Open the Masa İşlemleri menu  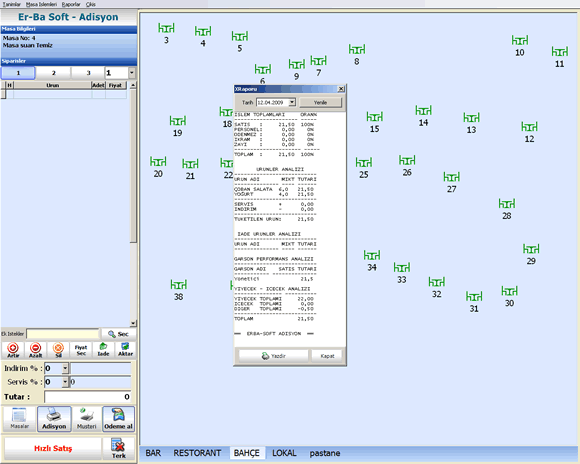tap(41, 4)
